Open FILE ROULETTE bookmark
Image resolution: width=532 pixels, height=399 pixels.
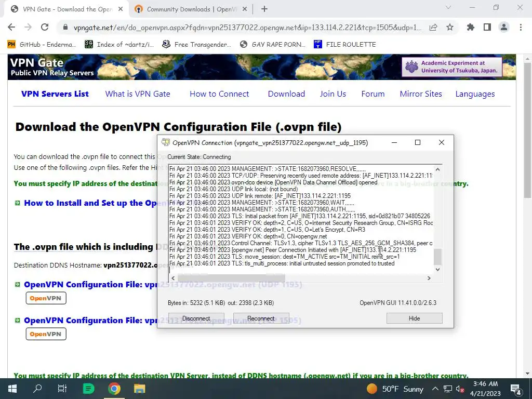click(x=345, y=44)
